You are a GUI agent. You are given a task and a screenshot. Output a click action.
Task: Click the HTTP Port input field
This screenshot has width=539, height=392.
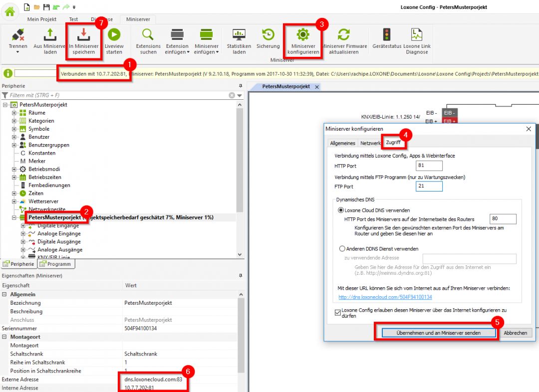[x=429, y=166]
